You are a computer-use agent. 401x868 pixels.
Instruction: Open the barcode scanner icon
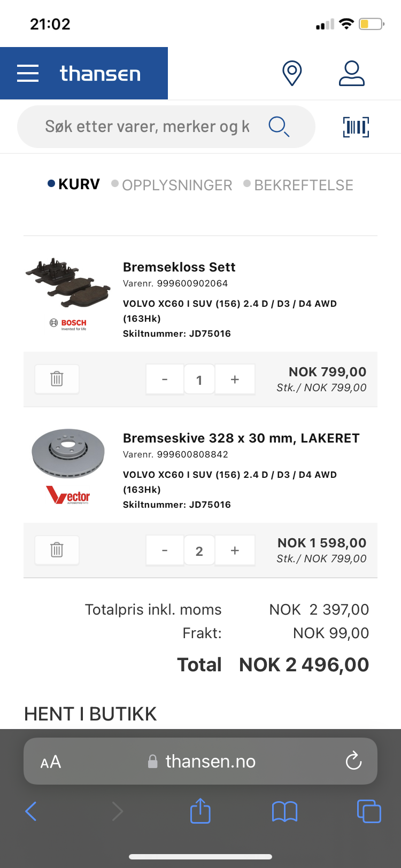pyautogui.click(x=356, y=127)
